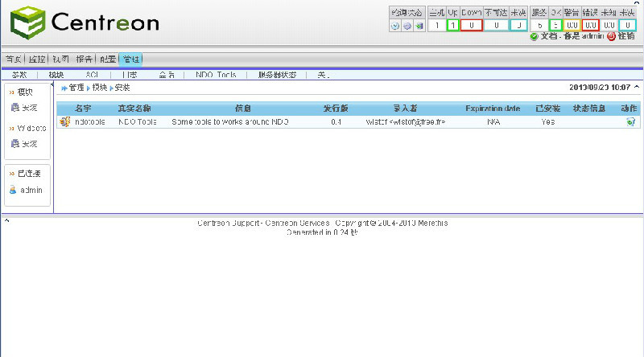
Task: Open the 配置 main tab
Action: (x=108, y=59)
